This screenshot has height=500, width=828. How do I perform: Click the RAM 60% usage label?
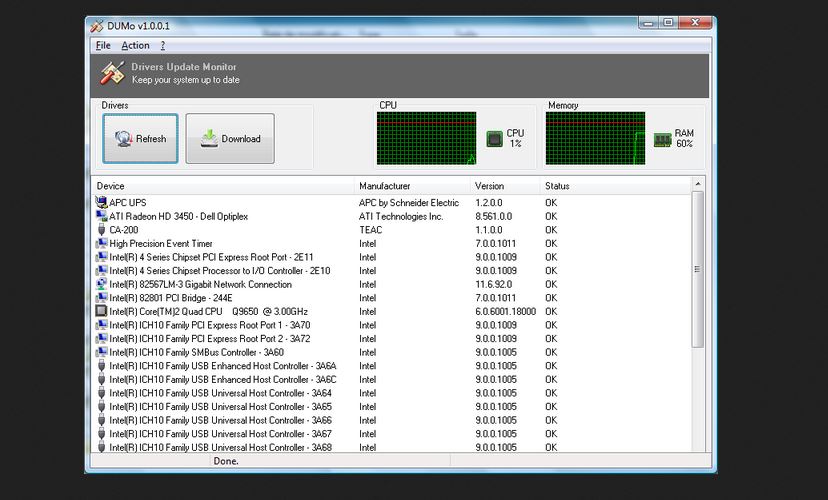pyautogui.click(x=684, y=138)
